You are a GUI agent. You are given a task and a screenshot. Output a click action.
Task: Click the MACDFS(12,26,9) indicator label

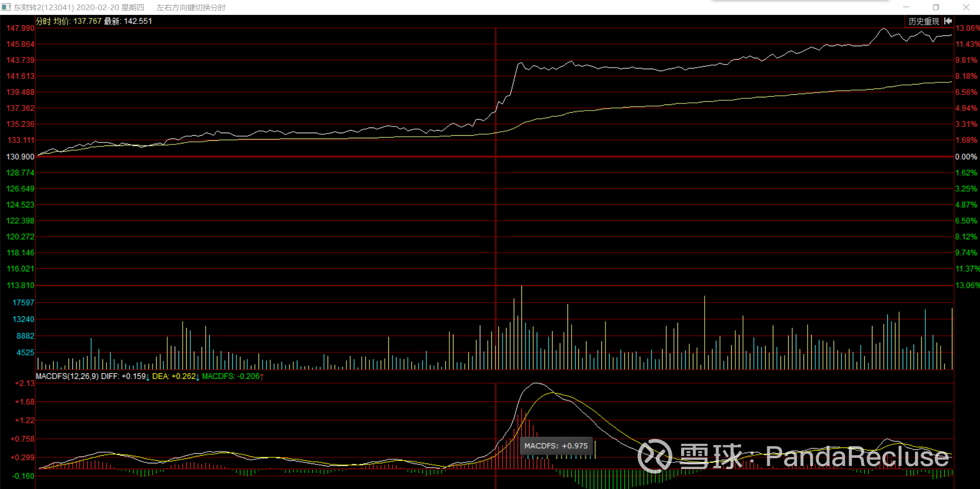(67, 376)
